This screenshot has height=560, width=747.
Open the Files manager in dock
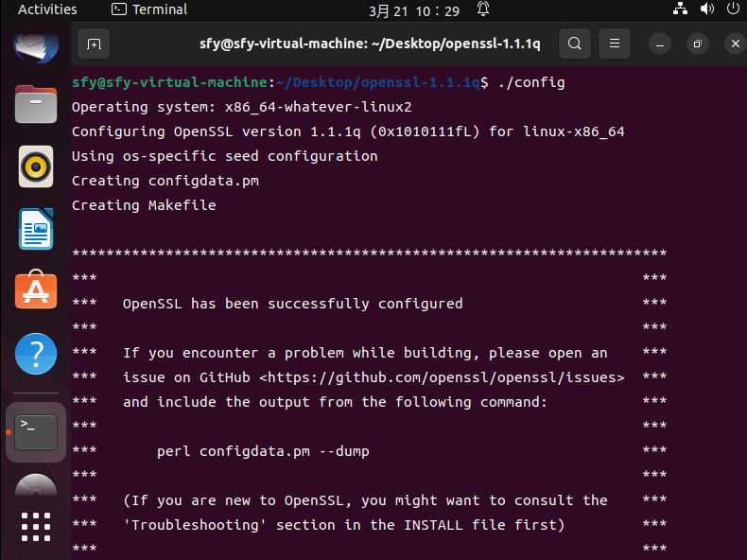[x=36, y=104]
